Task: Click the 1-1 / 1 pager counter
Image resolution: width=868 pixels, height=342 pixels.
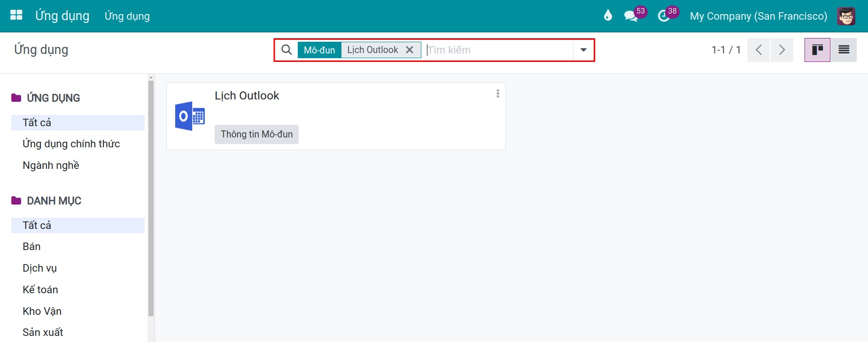Action: click(x=726, y=50)
